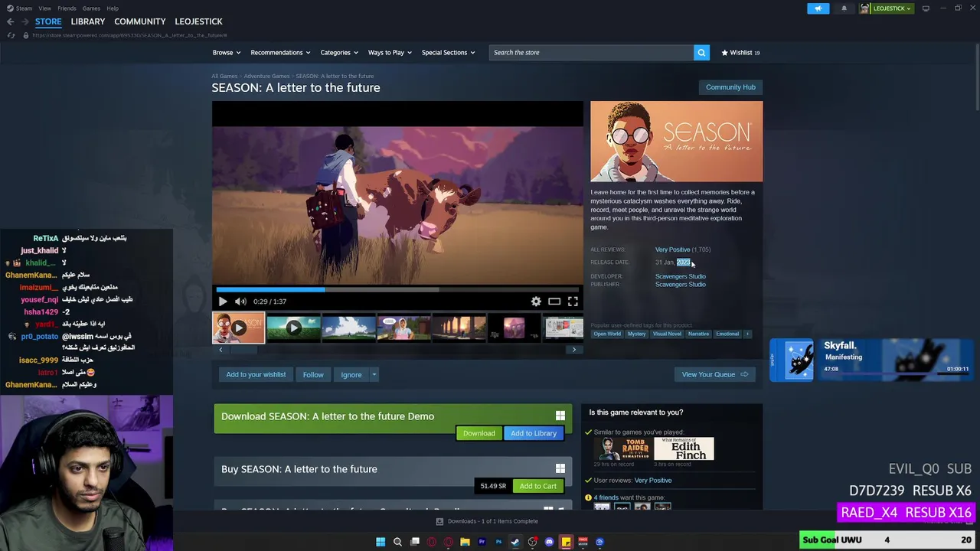Select the Open World tag

(x=607, y=334)
